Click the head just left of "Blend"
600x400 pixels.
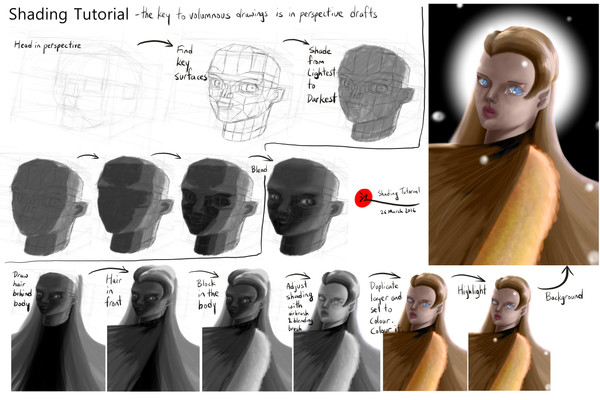[x=219, y=207]
